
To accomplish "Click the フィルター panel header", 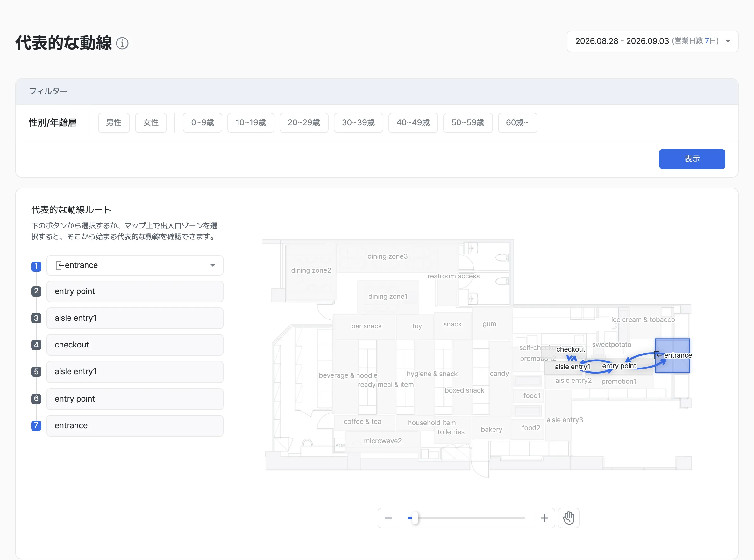I will click(376, 92).
